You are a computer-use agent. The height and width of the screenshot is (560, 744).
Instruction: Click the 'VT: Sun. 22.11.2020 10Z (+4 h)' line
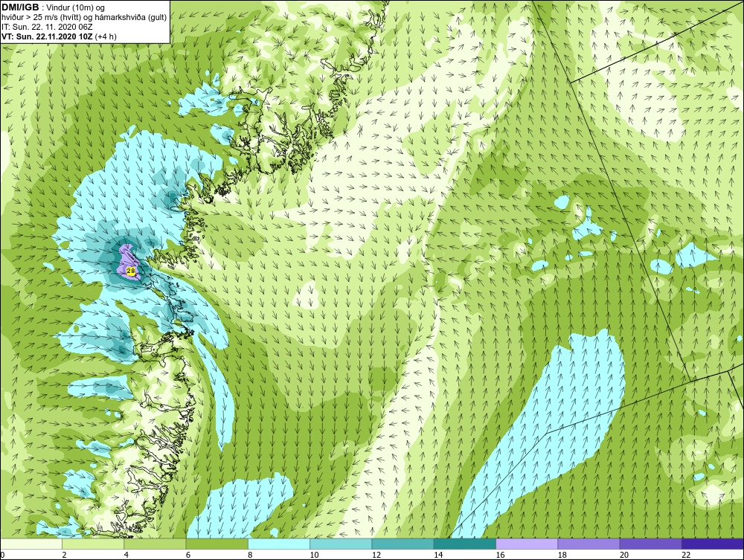tap(60, 36)
